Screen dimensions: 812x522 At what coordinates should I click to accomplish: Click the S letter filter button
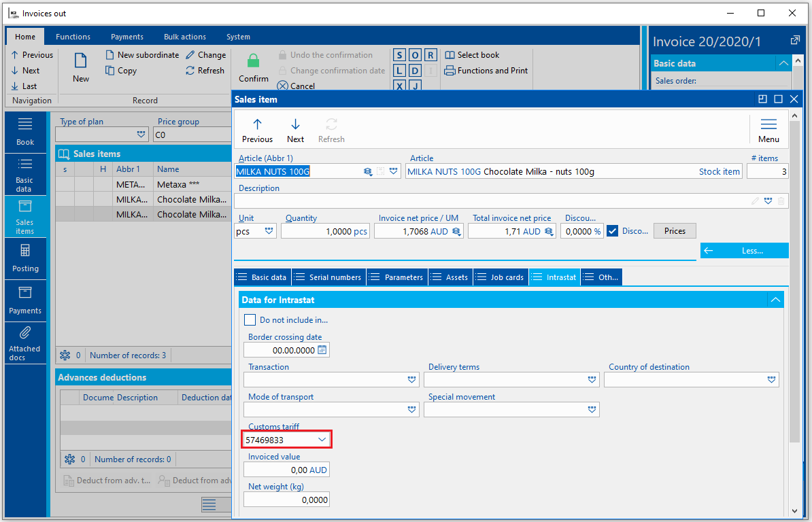tap(399, 55)
